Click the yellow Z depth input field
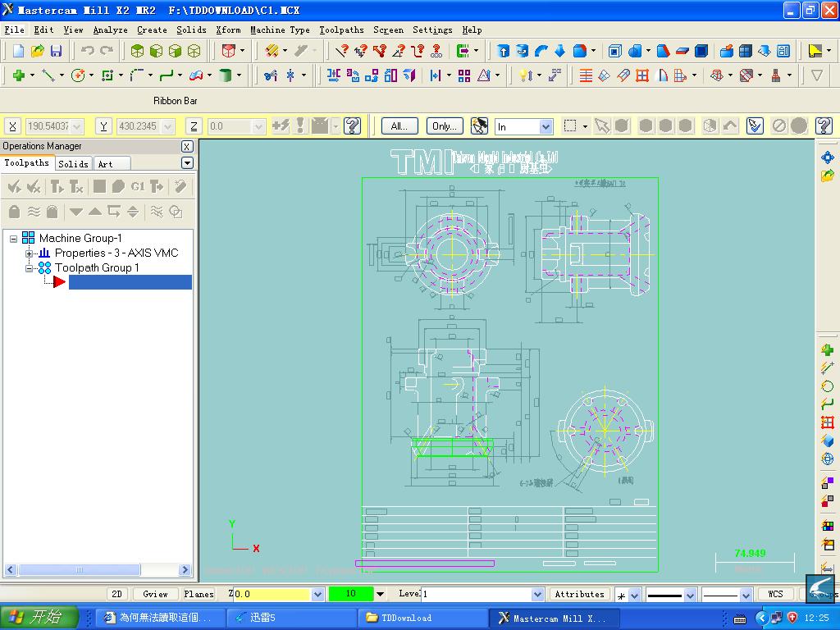 (x=272, y=594)
